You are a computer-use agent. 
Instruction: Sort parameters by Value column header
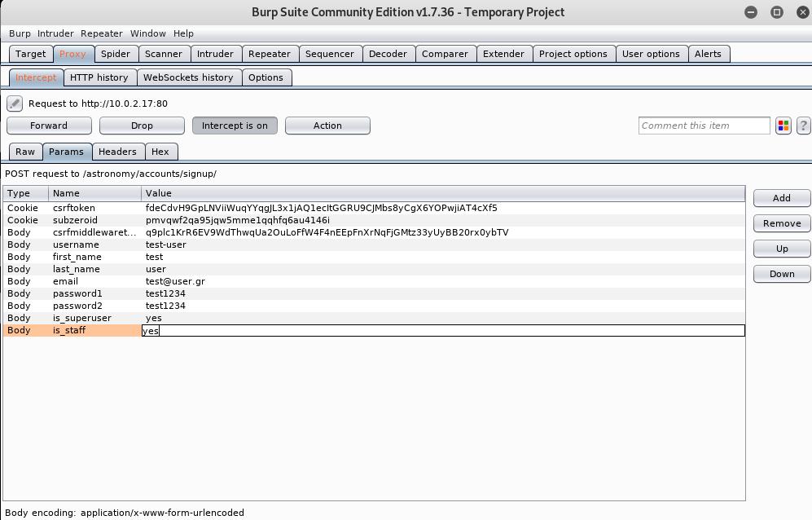(443, 193)
